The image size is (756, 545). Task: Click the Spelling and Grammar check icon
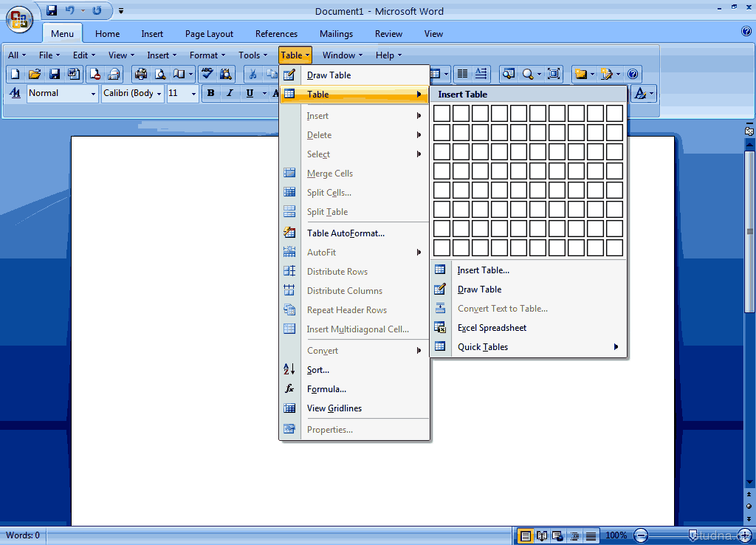(207, 74)
